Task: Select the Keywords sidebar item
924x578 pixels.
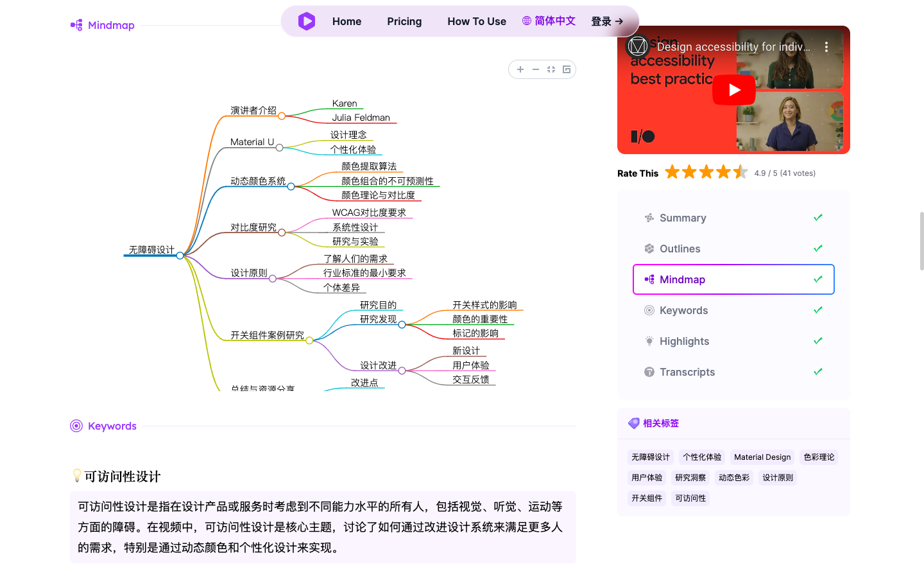Action: [683, 310]
